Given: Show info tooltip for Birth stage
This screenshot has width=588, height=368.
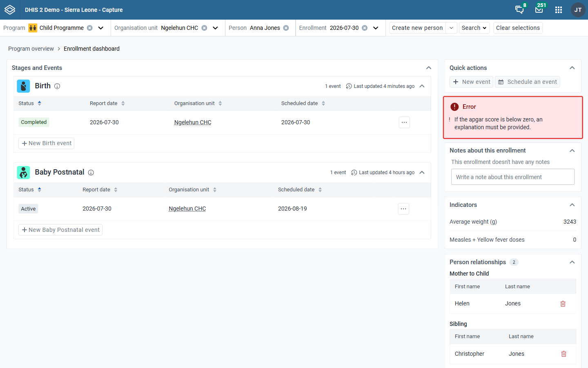Looking at the screenshot, I should click(x=57, y=86).
